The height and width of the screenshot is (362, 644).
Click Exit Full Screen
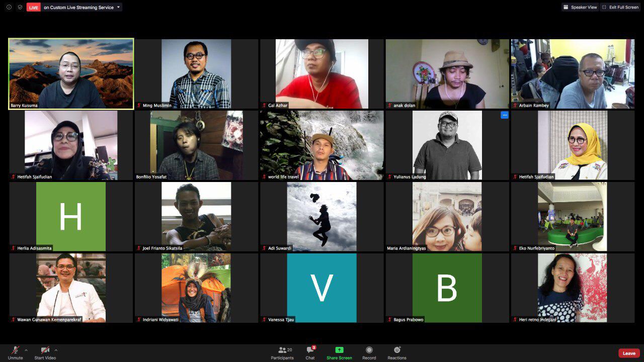[620, 7]
